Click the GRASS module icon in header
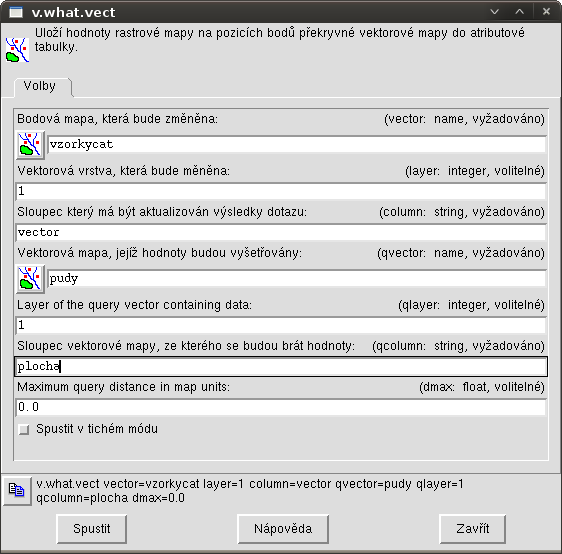 [17, 50]
